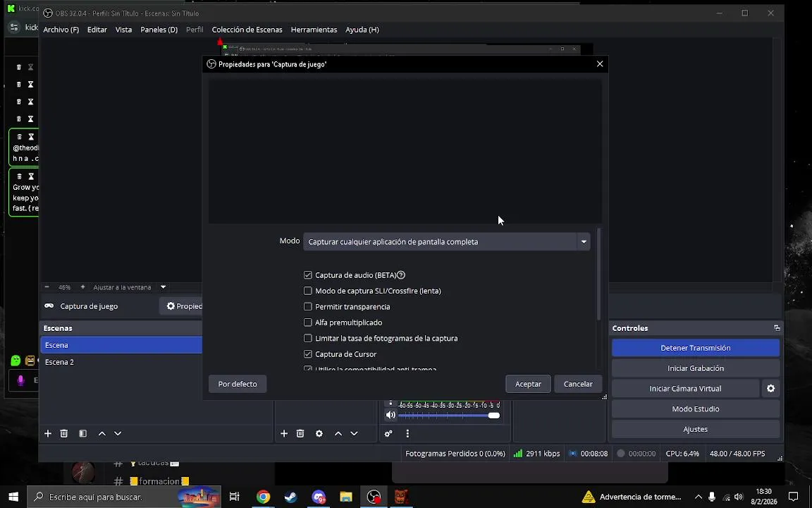
Task: Move source down in the sources list
Action: 355,433
